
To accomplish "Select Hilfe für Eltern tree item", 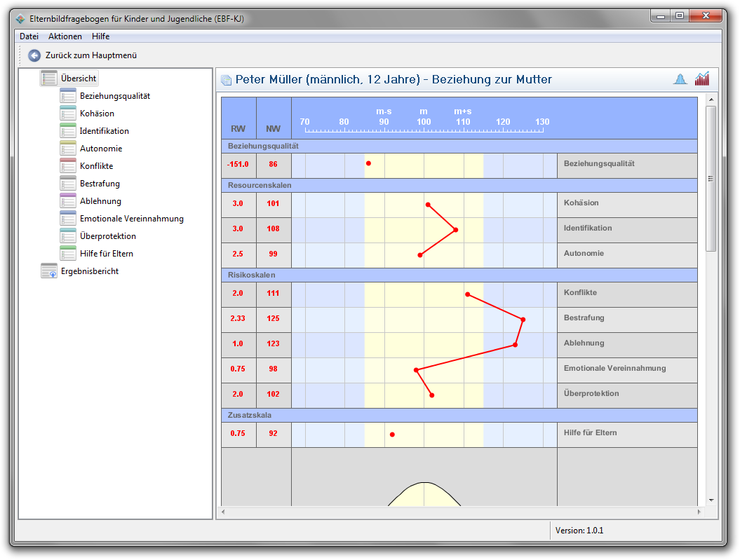I will point(106,253).
